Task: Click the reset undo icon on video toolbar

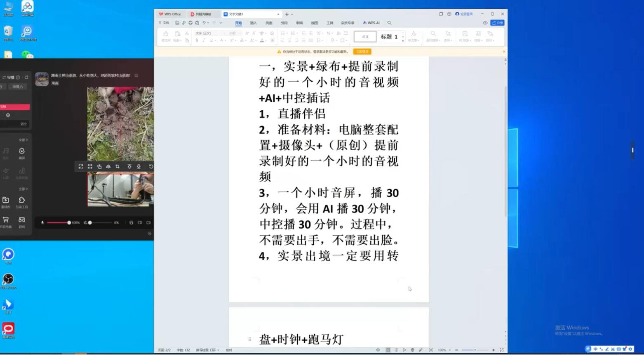Action: coord(151,166)
